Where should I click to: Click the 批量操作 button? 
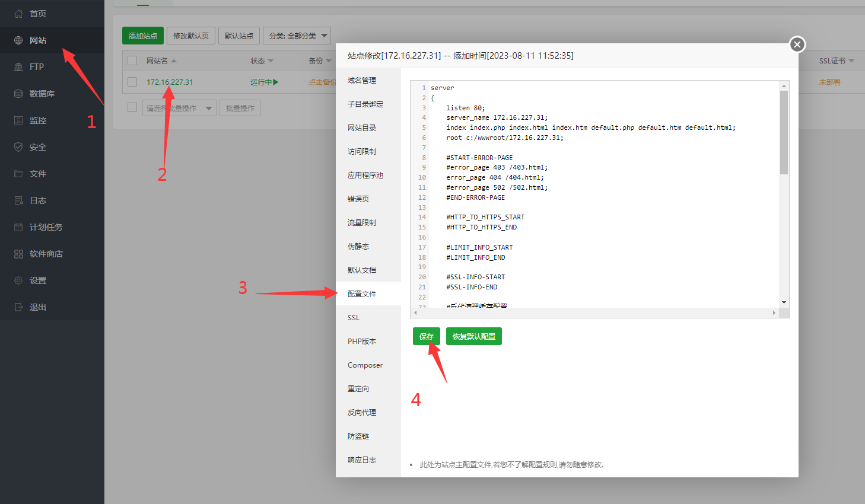coord(240,108)
